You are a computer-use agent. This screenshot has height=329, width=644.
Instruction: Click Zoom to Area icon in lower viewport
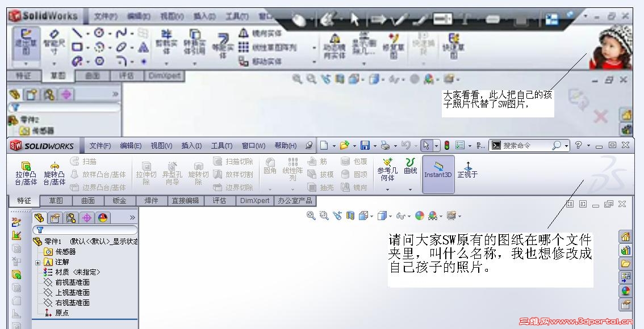324,216
